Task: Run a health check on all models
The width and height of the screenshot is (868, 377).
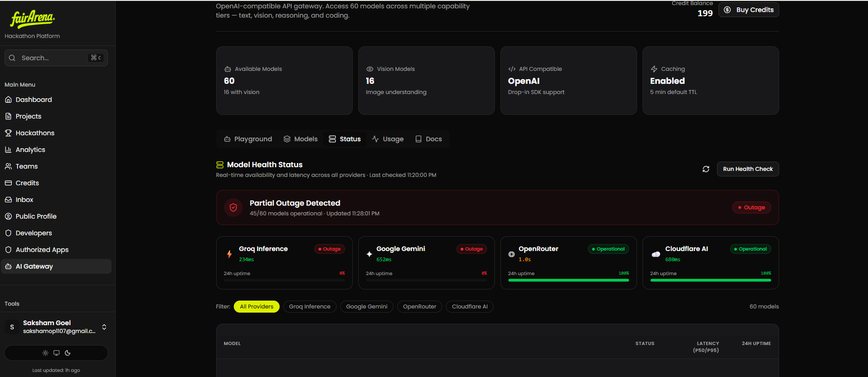Action: [x=748, y=169]
